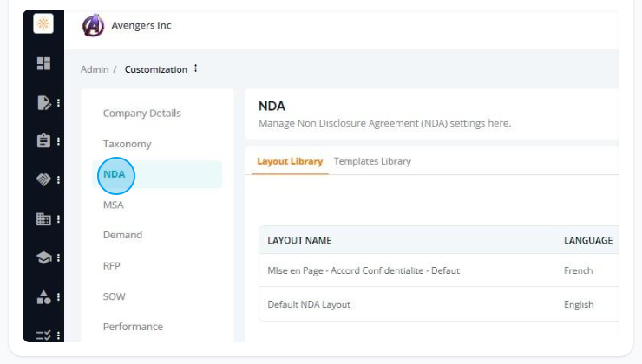Switch to the Templates Library tab
The width and height of the screenshot is (642, 364).
pyautogui.click(x=372, y=161)
